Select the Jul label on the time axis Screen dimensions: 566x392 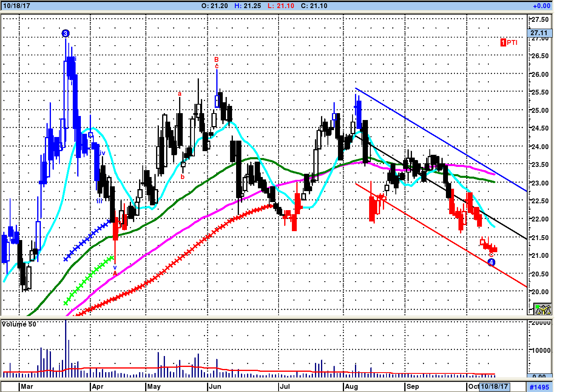[x=285, y=386]
